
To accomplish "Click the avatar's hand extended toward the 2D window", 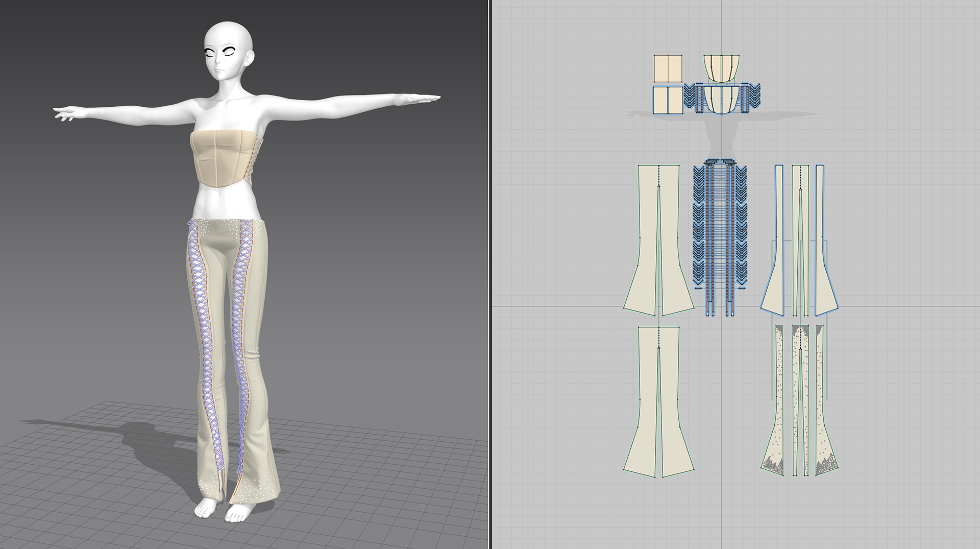I will (419, 98).
